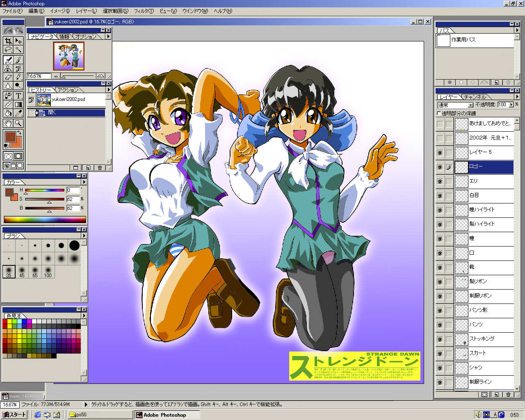The image size is (525, 420).
Task: Click new path icon in Paths palette
Action: pyautogui.click(x=496, y=82)
